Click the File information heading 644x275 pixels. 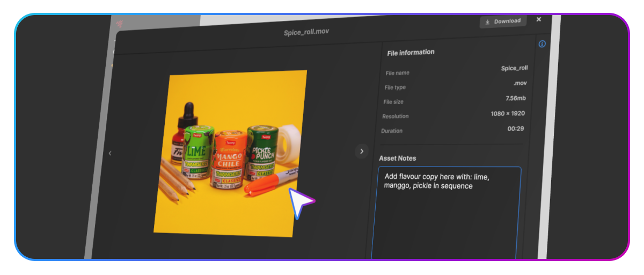tap(411, 53)
